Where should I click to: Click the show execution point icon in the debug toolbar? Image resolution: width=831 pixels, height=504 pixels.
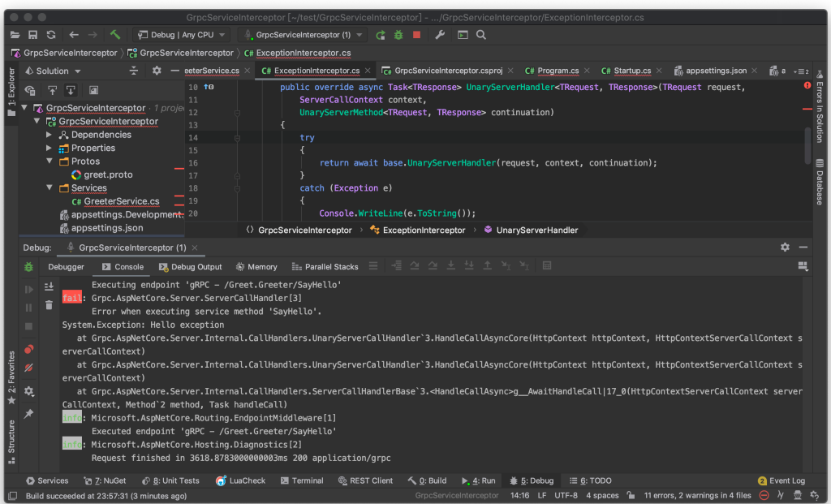pyautogui.click(x=396, y=266)
